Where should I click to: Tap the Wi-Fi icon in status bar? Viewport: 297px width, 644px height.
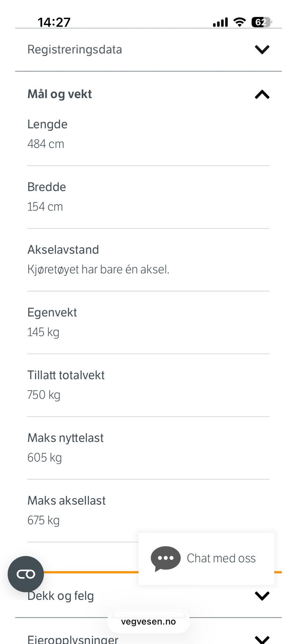coord(240,22)
